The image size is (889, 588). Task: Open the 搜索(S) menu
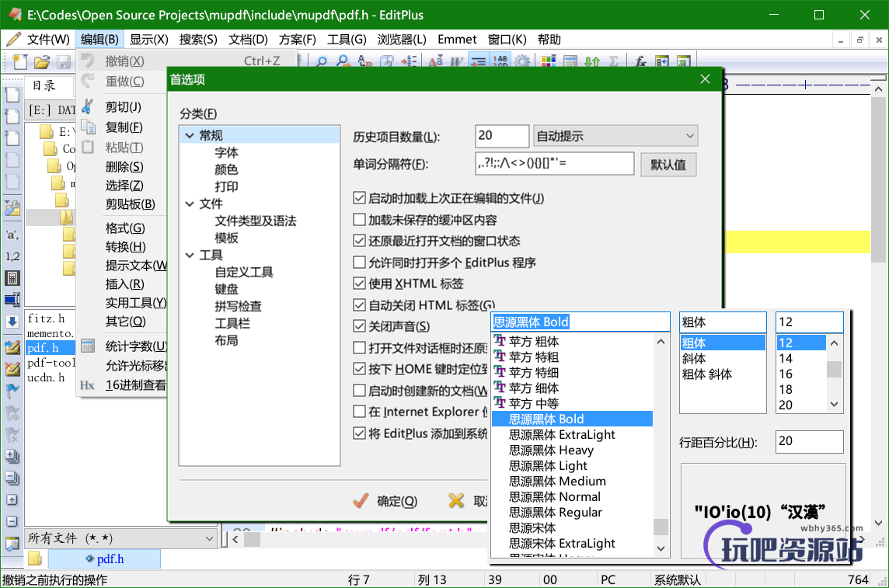[198, 39]
